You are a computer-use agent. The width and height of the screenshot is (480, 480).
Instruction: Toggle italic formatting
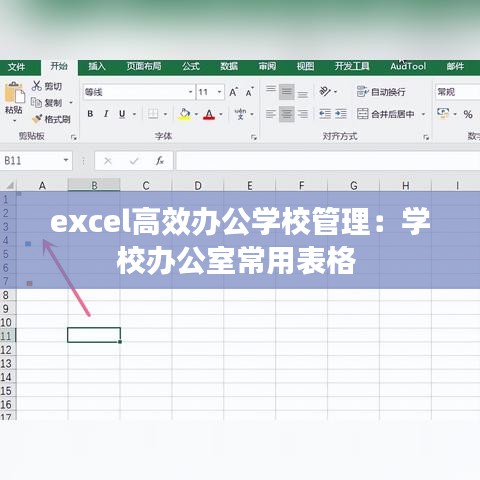click(106, 114)
